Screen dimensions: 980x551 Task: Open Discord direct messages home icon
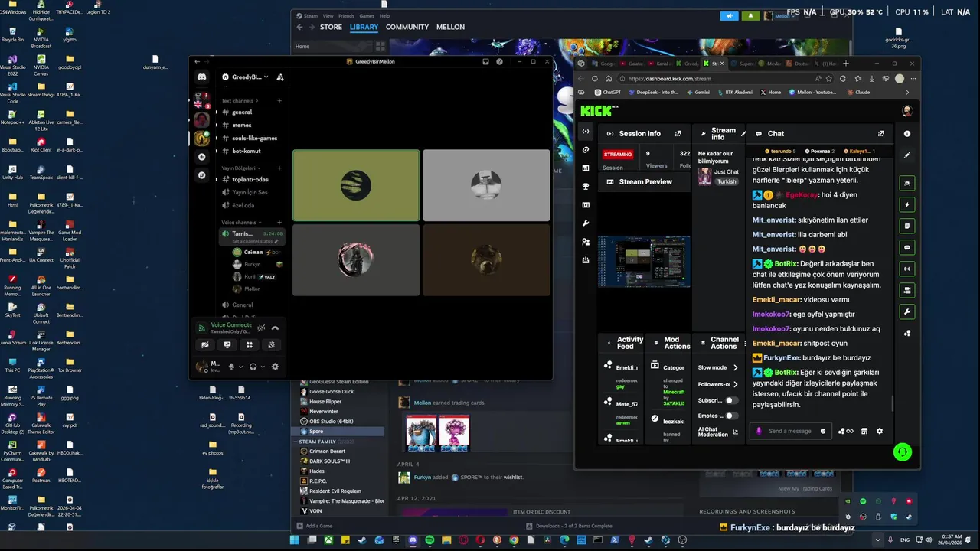[201, 77]
